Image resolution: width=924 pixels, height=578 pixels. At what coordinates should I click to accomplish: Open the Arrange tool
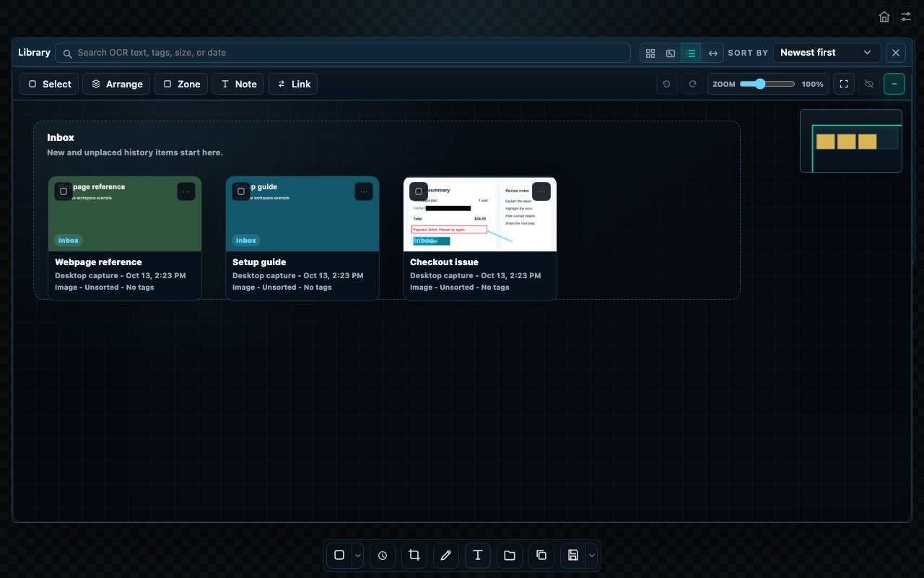(x=116, y=84)
